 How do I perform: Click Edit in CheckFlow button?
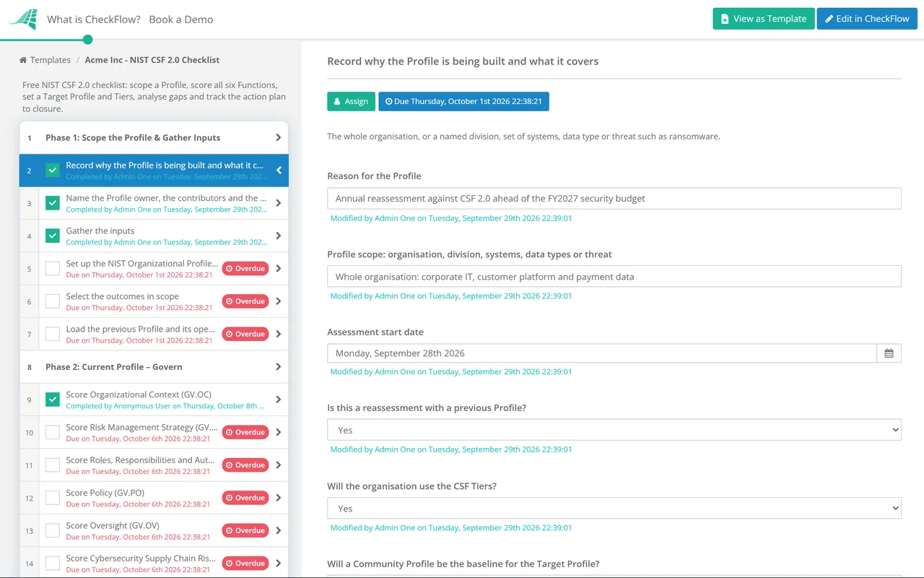(x=867, y=19)
